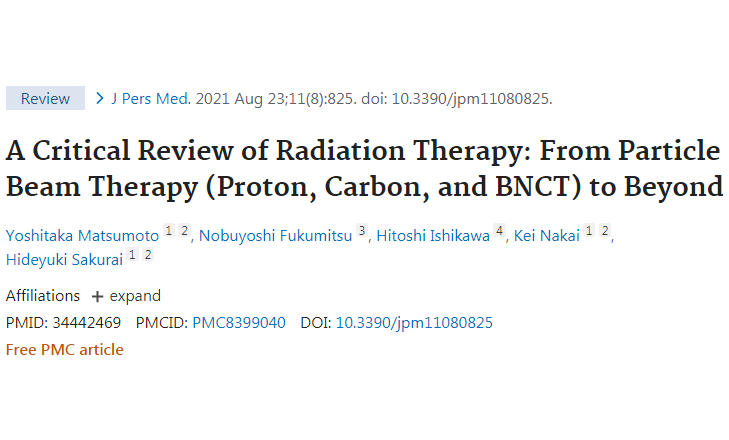Click affiliation superscript 2 after Matsumoto
The image size is (729, 440).
click(x=184, y=232)
